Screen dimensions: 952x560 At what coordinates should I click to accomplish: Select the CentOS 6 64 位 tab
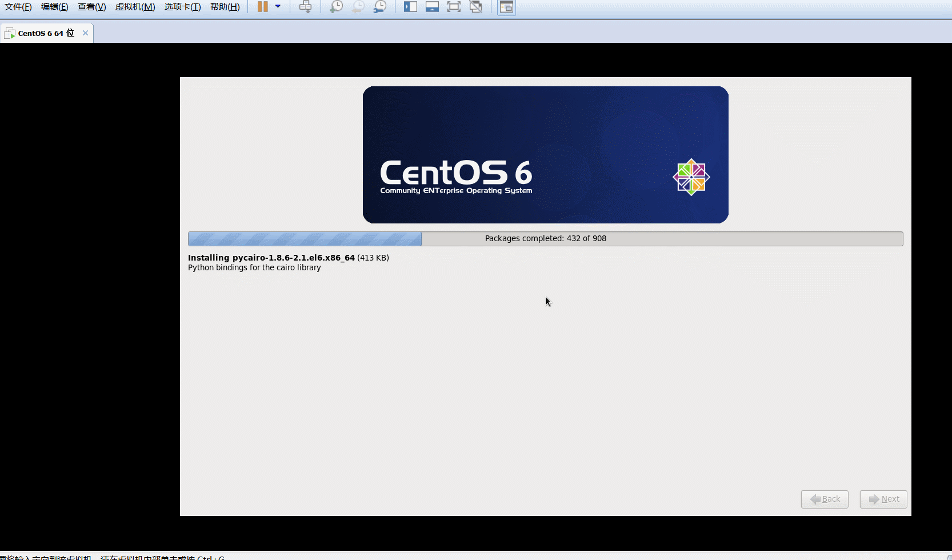(46, 33)
